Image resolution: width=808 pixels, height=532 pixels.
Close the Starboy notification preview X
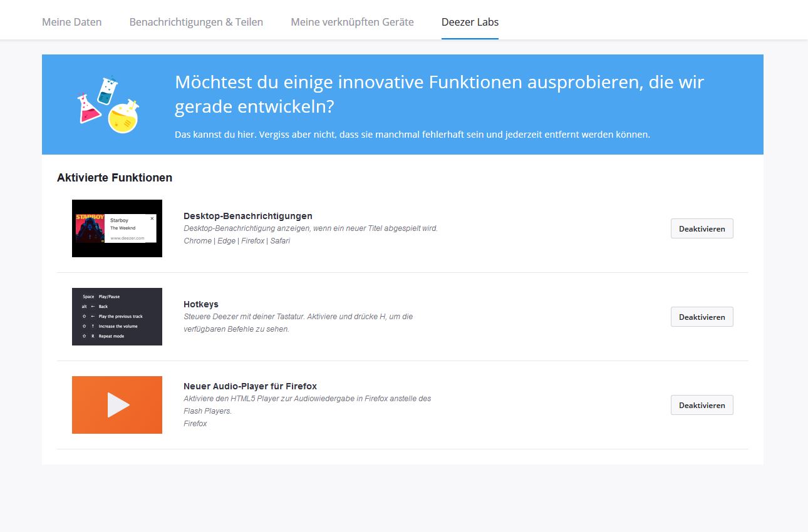point(152,218)
